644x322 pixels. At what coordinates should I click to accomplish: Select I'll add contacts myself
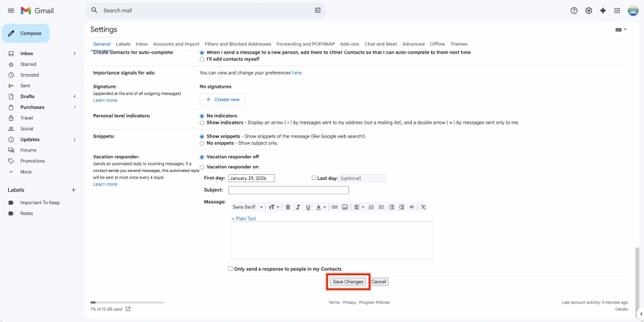coord(202,59)
